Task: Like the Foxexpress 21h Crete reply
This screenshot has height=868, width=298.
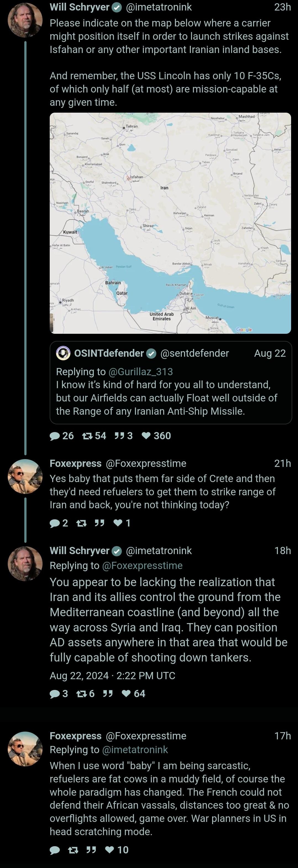Action: [x=118, y=523]
